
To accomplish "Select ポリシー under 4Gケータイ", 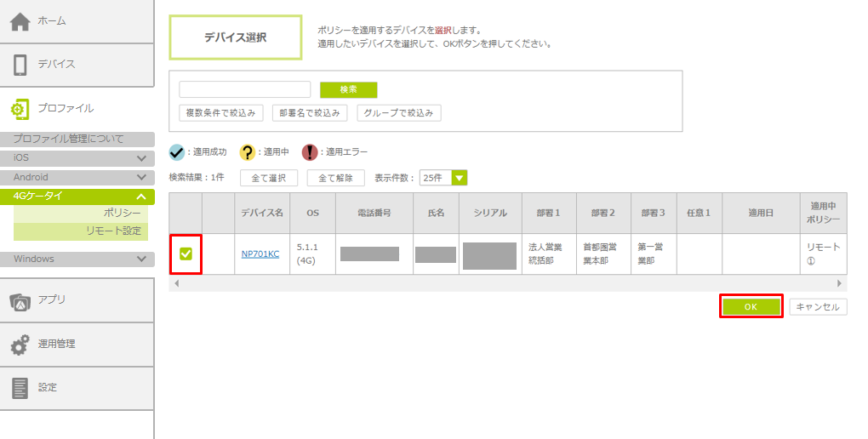I will (x=123, y=213).
